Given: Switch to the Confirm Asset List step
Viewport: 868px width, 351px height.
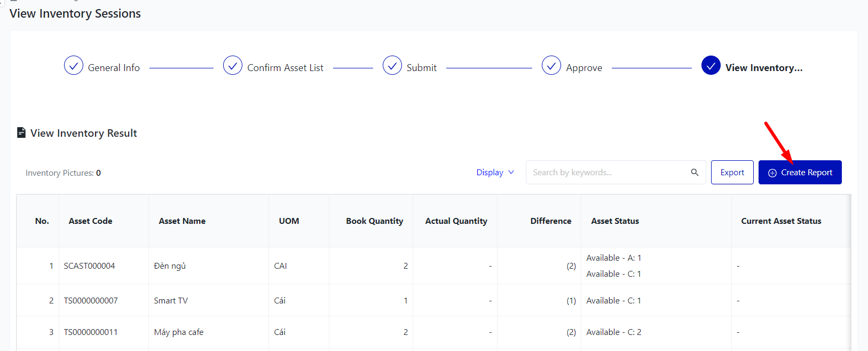Looking at the screenshot, I should pyautogui.click(x=285, y=68).
